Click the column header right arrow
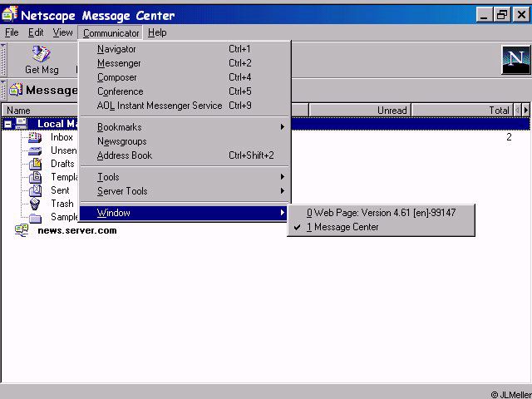This screenshot has height=399, width=532. [526, 110]
